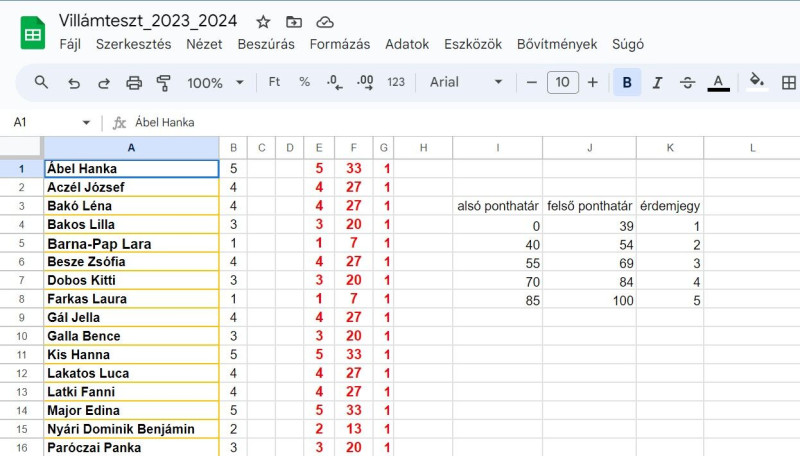Open the Eszközök menu
The width and height of the screenshot is (800, 456).
[473, 44]
